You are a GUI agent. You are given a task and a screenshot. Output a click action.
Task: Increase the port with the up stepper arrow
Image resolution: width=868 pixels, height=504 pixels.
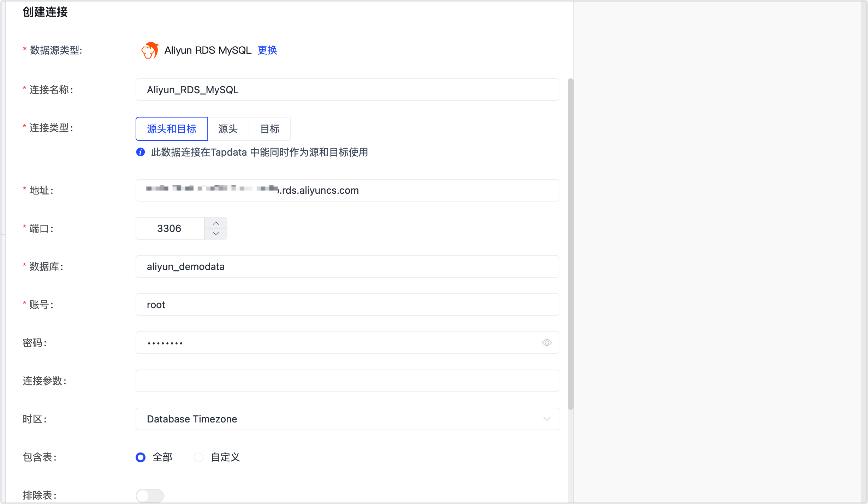(x=215, y=223)
